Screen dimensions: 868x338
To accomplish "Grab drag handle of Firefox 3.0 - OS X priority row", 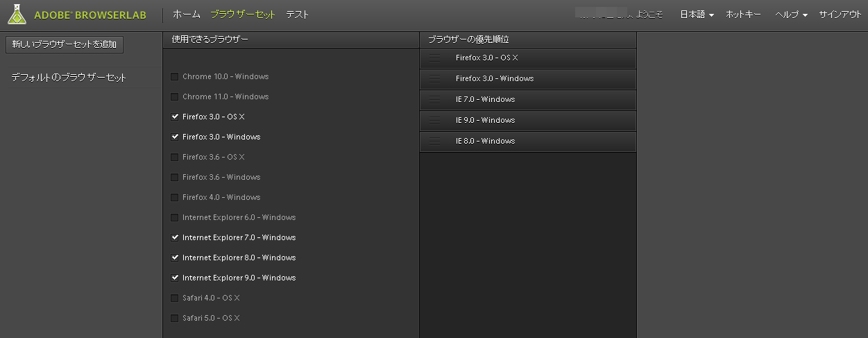I will pyautogui.click(x=435, y=58).
